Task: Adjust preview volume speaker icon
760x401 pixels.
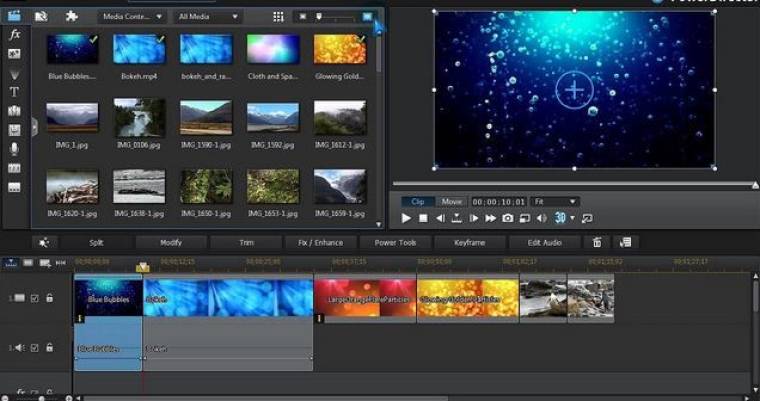Action: [541, 219]
